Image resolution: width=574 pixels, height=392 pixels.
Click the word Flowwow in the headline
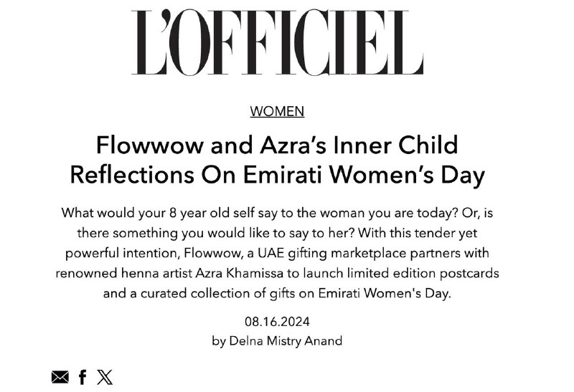click(150, 145)
